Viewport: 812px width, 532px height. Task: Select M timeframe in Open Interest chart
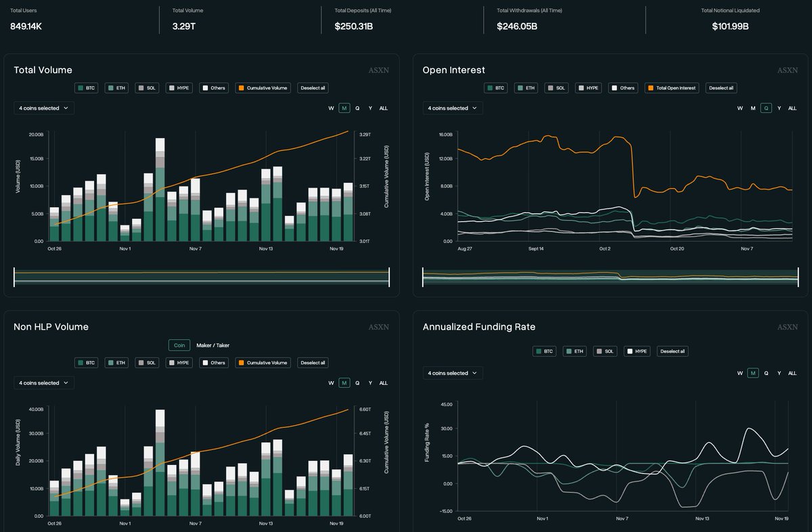point(753,108)
